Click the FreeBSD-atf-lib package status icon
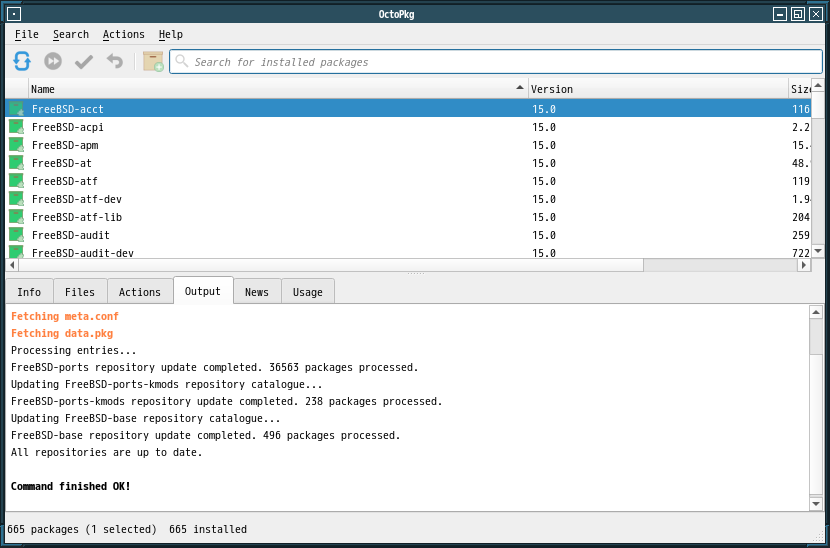The width and height of the screenshot is (830, 548). click(x=16, y=217)
